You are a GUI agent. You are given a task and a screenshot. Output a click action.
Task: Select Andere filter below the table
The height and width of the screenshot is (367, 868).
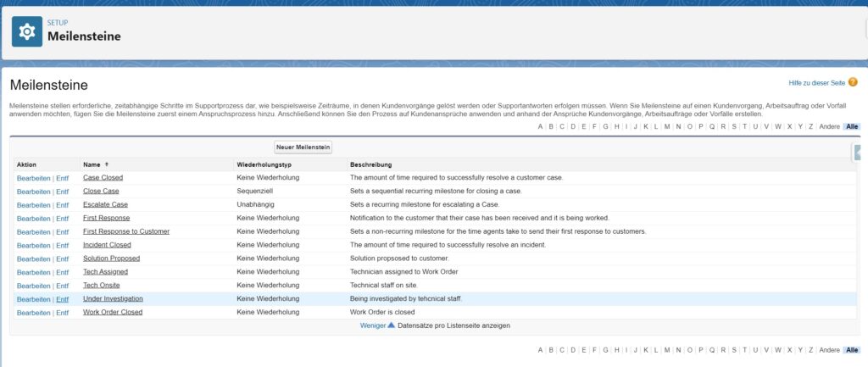[x=830, y=350]
